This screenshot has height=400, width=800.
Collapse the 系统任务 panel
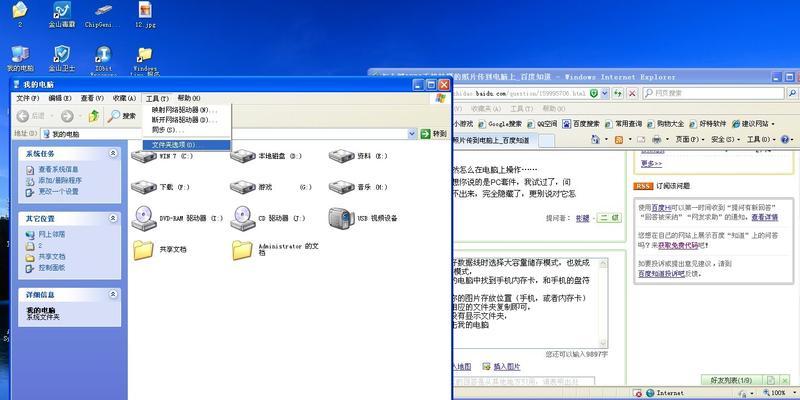(113, 153)
